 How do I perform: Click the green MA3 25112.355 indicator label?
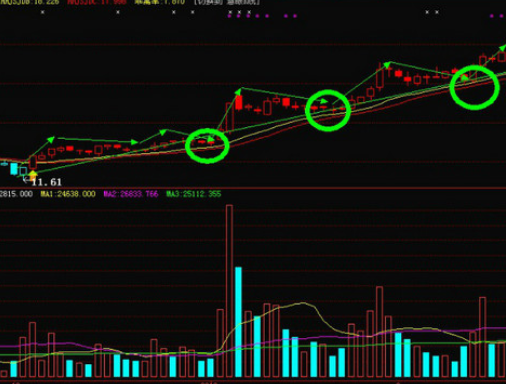[x=194, y=194]
